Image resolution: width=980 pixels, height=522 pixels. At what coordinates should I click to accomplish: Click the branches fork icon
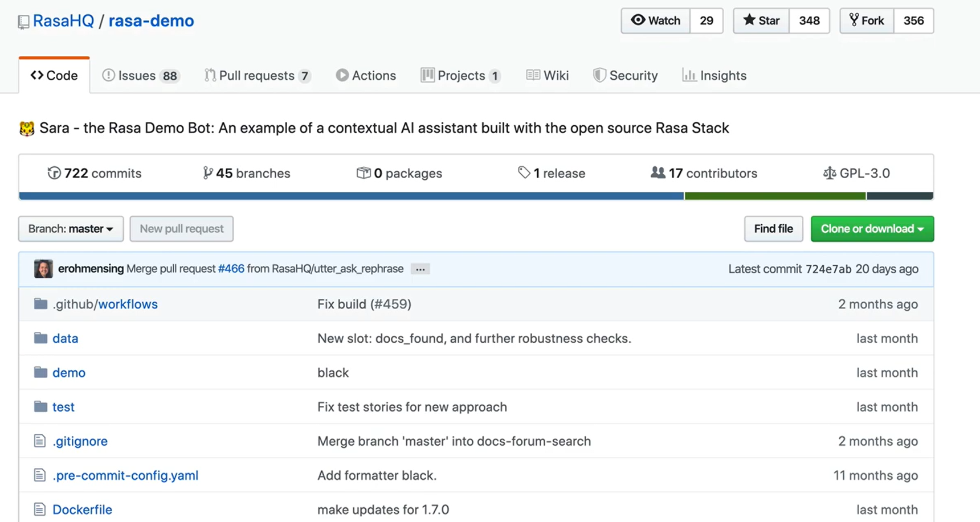pyautogui.click(x=208, y=173)
